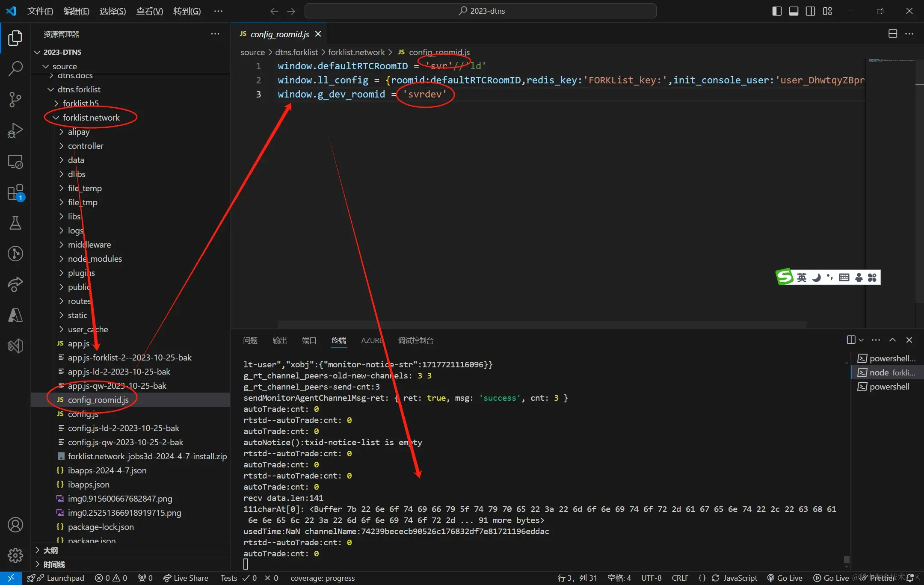The image size is (924, 585).
Task: Click the terminal panel vertical scrollbar thumb
Action: point(846,559)
